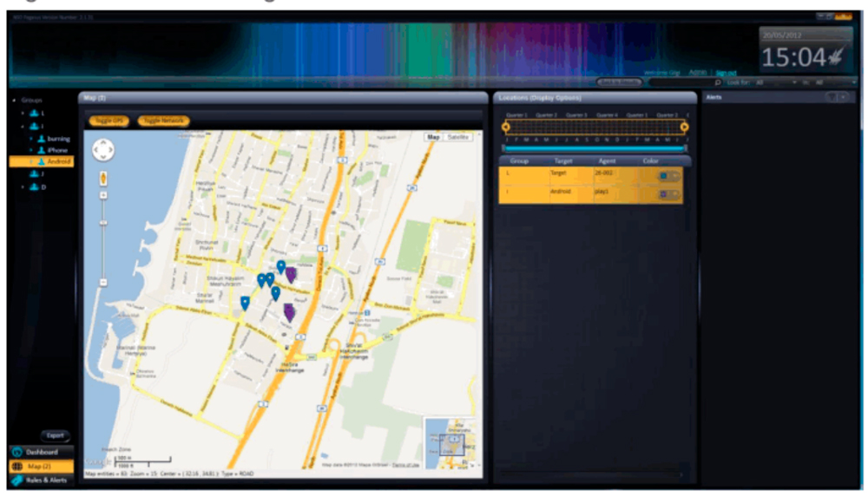Select the group L icon in tree

click(x=35, y=113)
